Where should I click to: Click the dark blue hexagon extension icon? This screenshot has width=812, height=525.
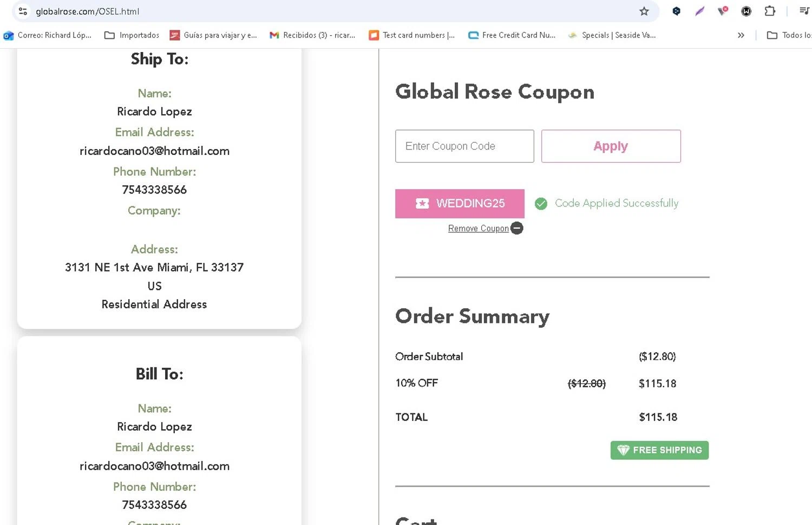676,11
